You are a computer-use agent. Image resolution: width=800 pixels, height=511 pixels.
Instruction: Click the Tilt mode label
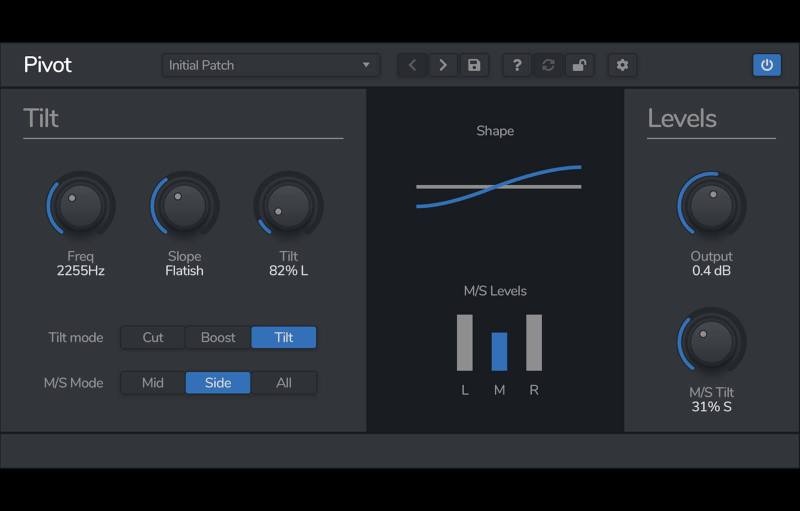tap(76, 338)
